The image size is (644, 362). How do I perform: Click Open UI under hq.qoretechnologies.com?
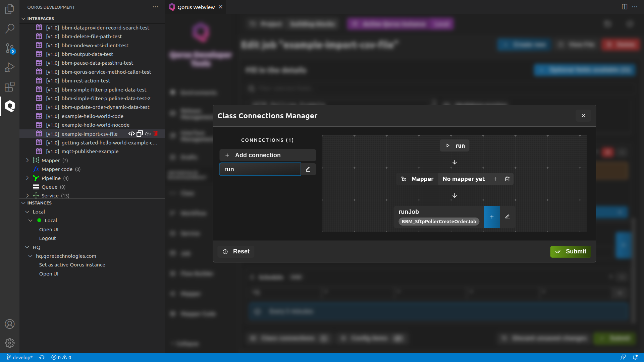49,274
